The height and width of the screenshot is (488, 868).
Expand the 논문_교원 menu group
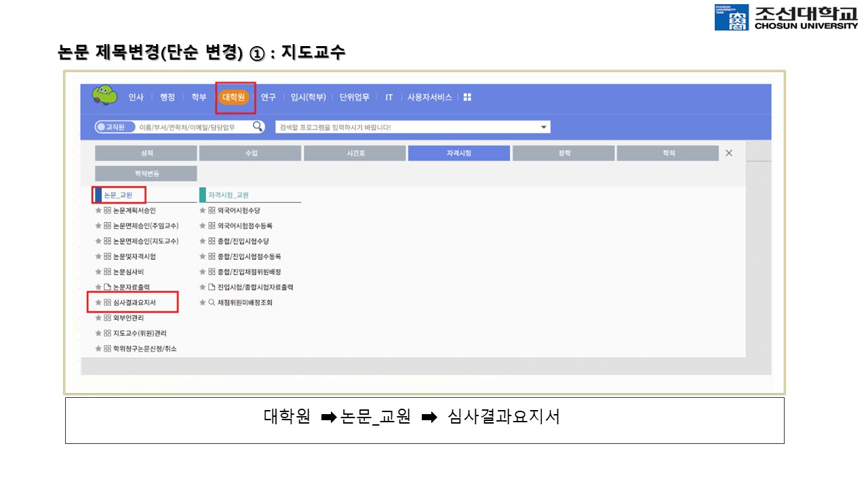(118, 195)
